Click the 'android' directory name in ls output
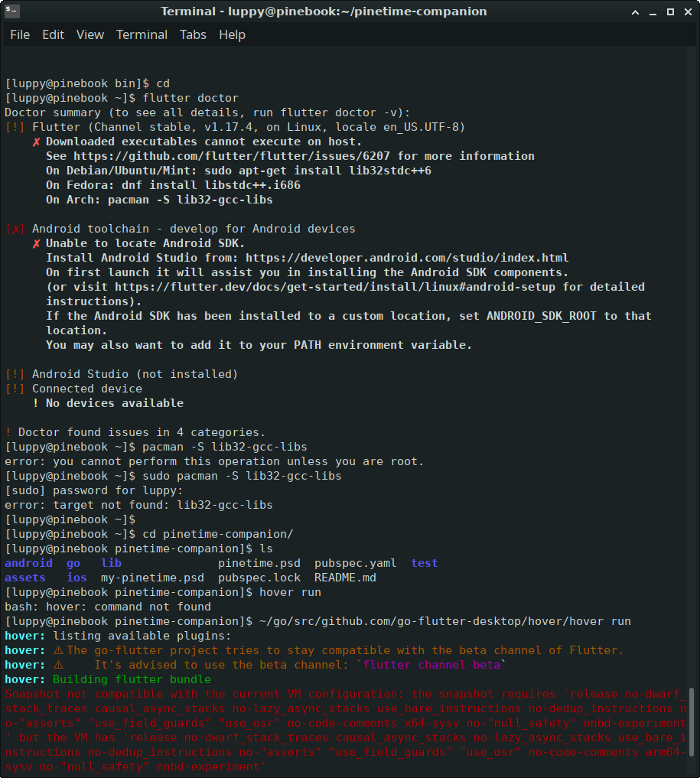This screenshot has height=778, width=700. [x=28, y=563]
